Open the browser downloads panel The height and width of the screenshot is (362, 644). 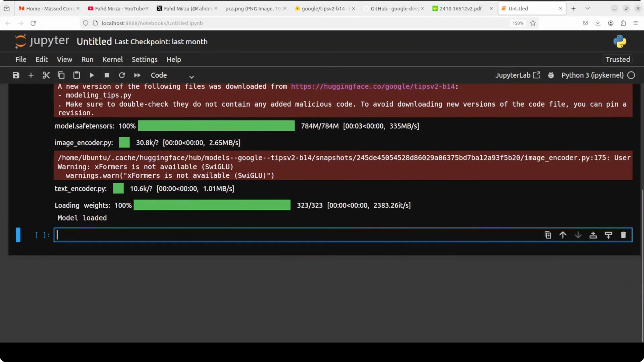pyautogui.click(x=598, y=23)
